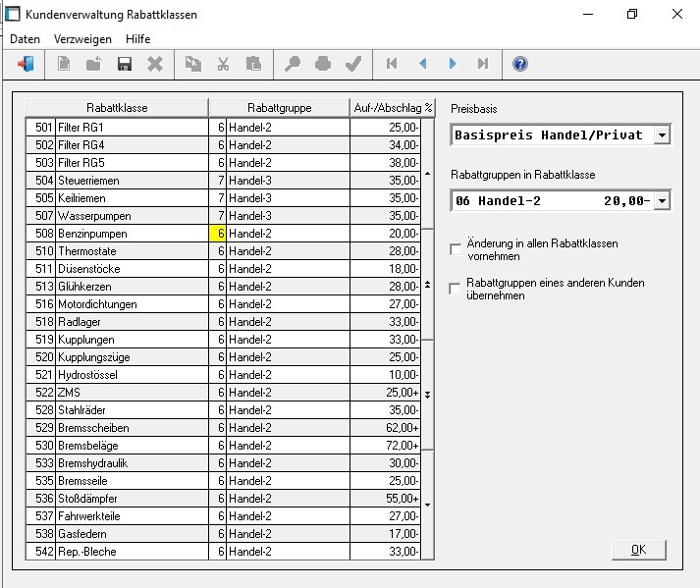Click the double up arrow on table scrollbar
The width and height of the screenshot is (700, 588).
click(428, 285)
